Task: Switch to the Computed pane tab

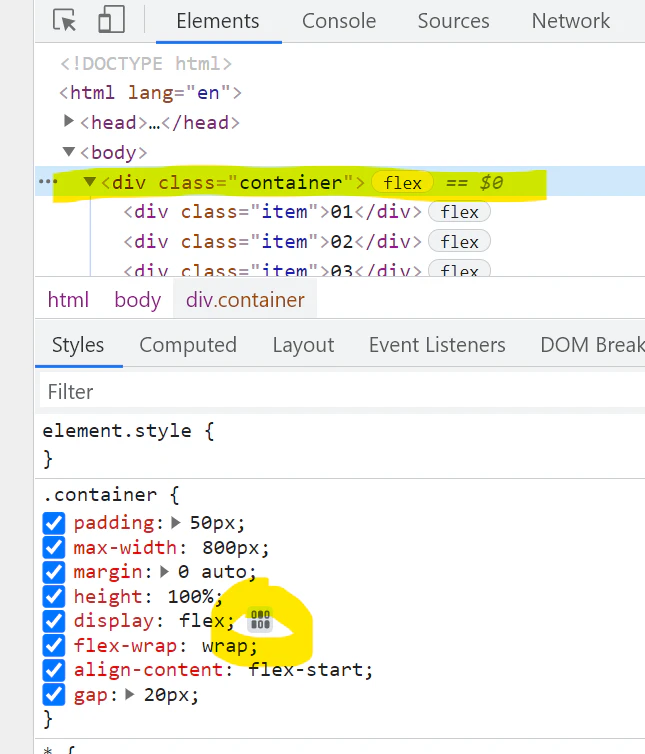Action: click(x=188, y=345)
